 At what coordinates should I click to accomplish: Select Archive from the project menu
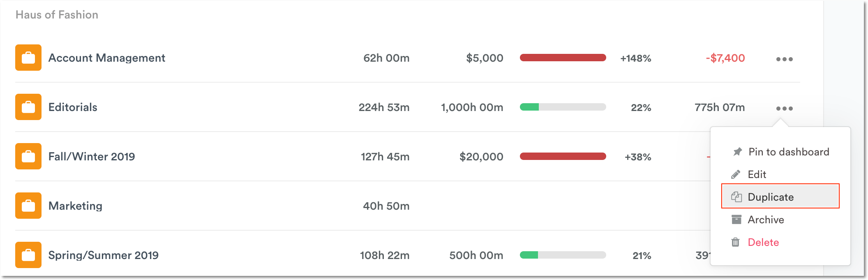766,220
